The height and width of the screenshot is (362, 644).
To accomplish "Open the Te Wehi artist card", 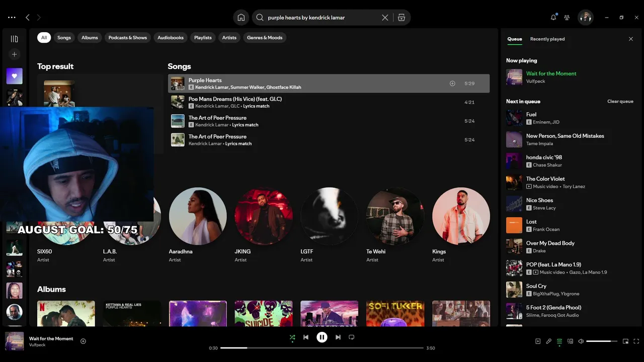I will 395,225.
